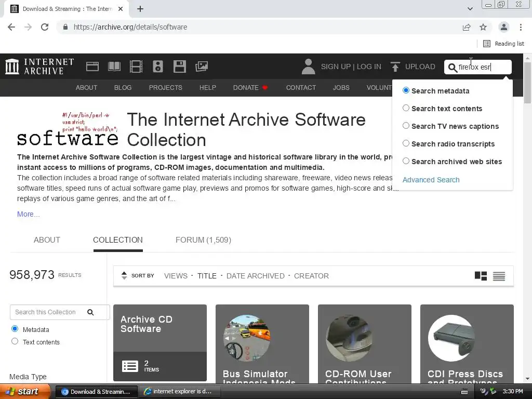Screen dimensions: 532x399
Task: Open the Web (Wayback) icon in Archive navbar
Action: point(92,66)
